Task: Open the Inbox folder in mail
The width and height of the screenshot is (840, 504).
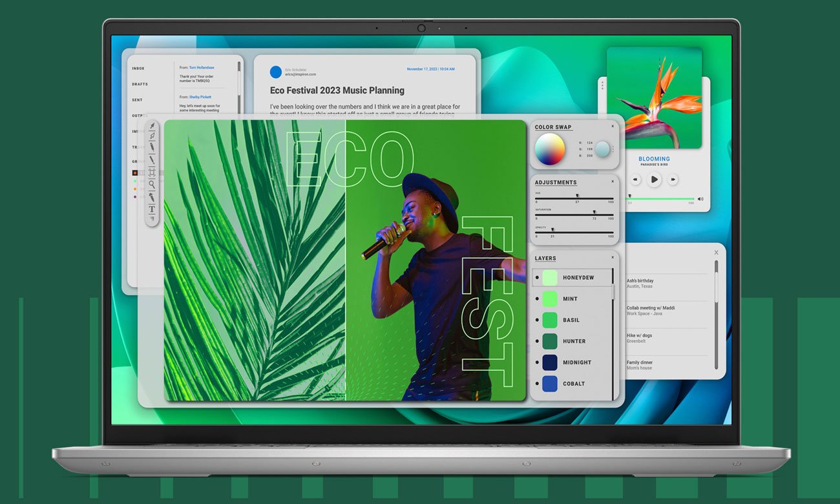Action: [138, 68]
